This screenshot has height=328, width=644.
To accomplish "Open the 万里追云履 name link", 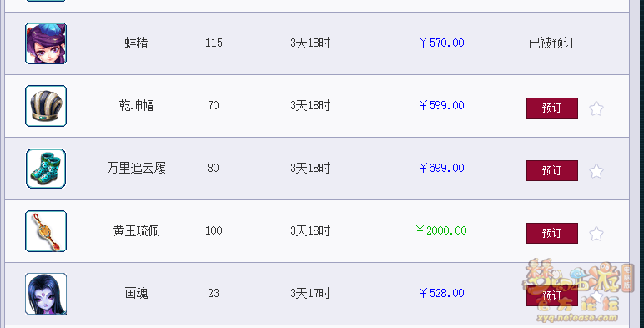I will click(x=136, y=168).
